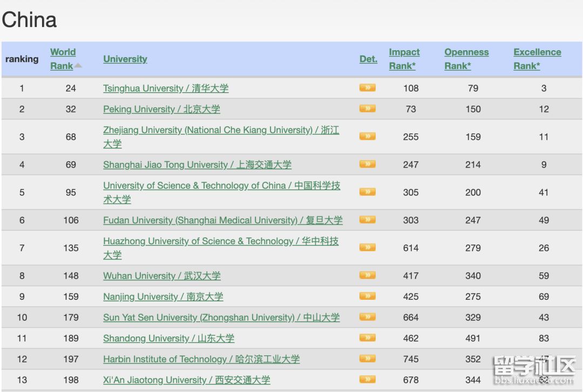Open Shanghai Jiao Tong University link
The width and height of the screenshot is (583, 392).
pos(197,164)
